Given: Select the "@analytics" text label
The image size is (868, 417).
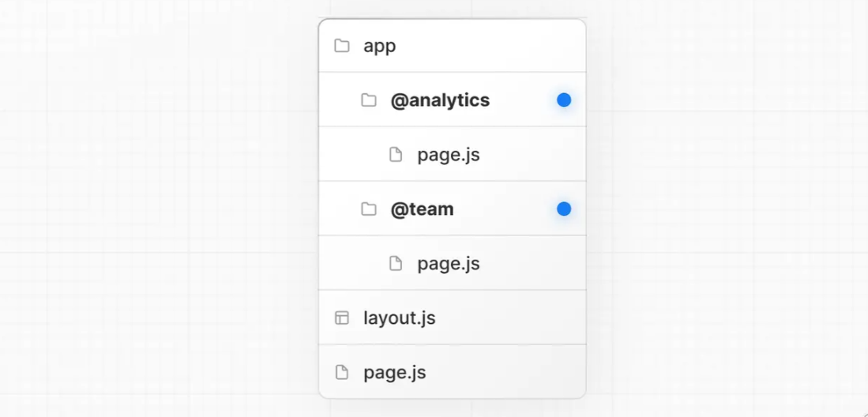Looking at the screenshot, I should (440, 100).
